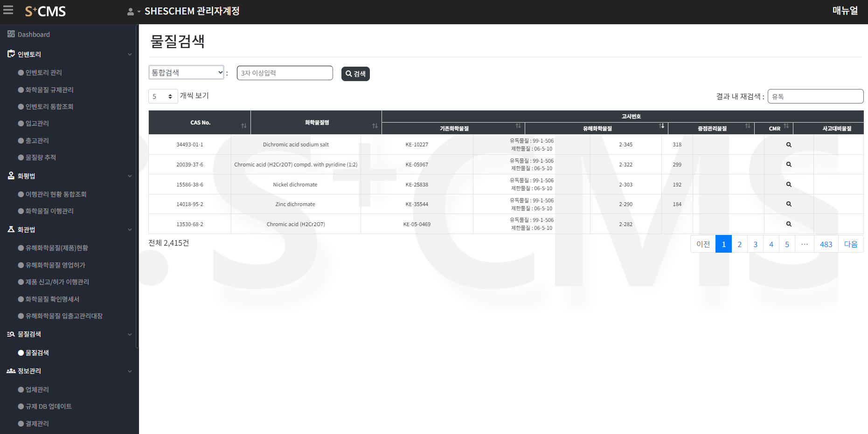Click magnifier icon in Zinc dichromate row
Screen dimensions: 868x434
788,204
